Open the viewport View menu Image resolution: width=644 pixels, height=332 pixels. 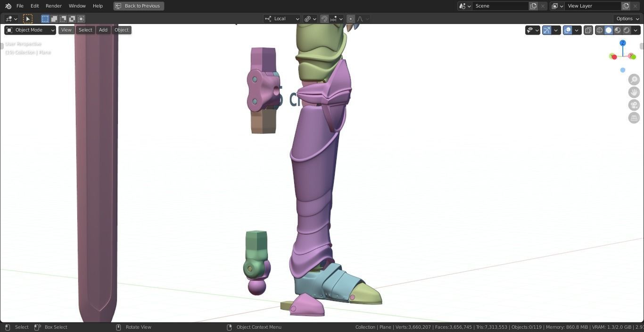(66, 30)
